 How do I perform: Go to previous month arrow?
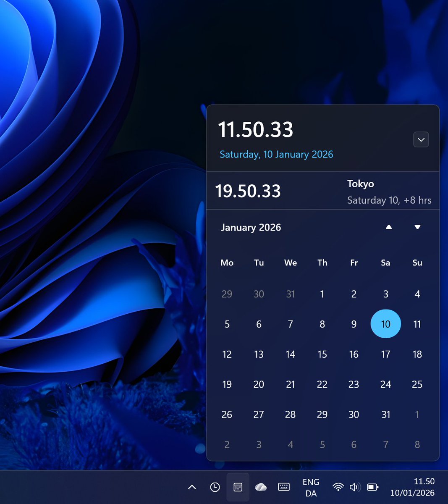389,227
